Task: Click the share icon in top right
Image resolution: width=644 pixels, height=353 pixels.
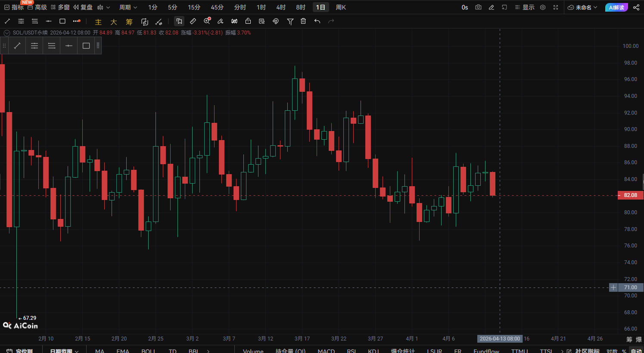Action: pyautogui.click(x=636, y=7)
